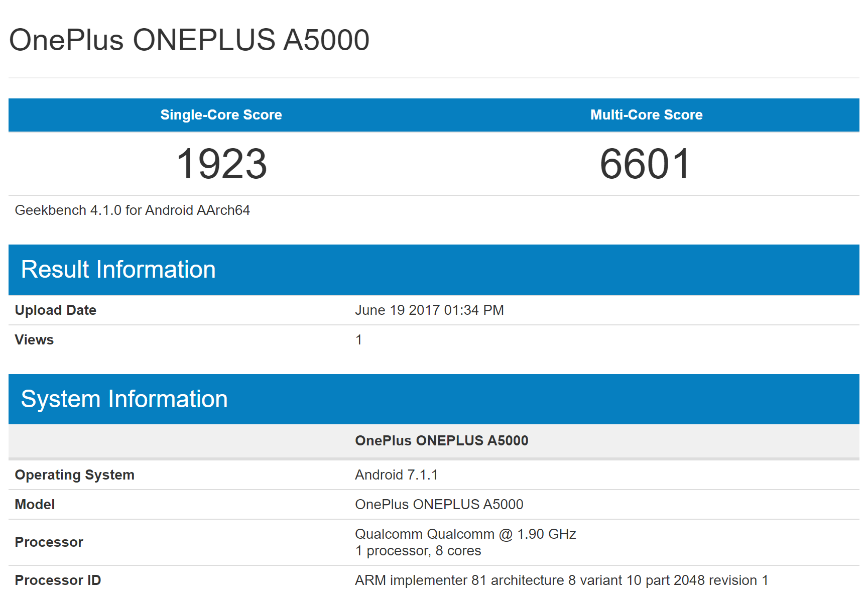
Task: Click the Processor label
Action: 49,542
